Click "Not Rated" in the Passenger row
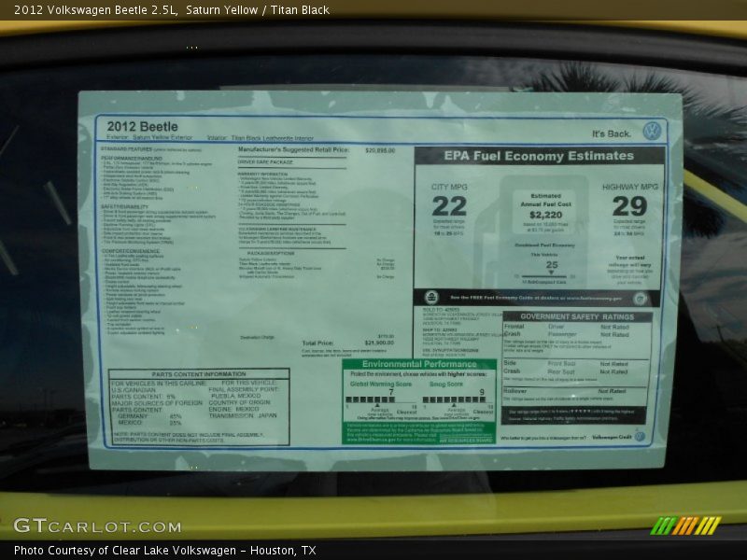This screenshot has height=560, width=747. click(614, 335)
